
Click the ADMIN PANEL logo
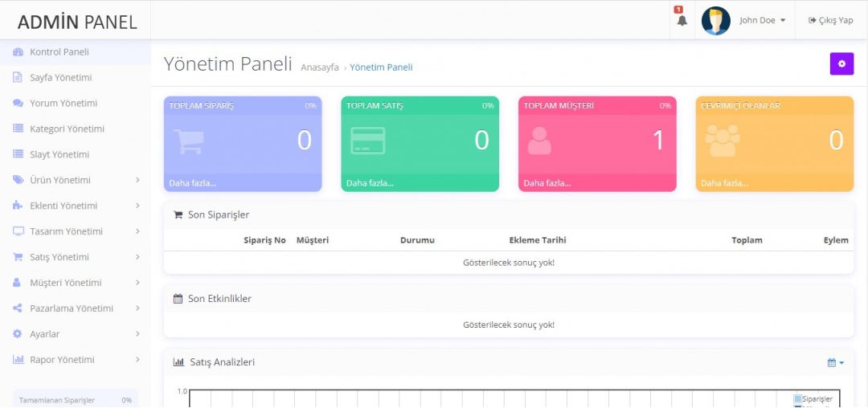[77, 22]
